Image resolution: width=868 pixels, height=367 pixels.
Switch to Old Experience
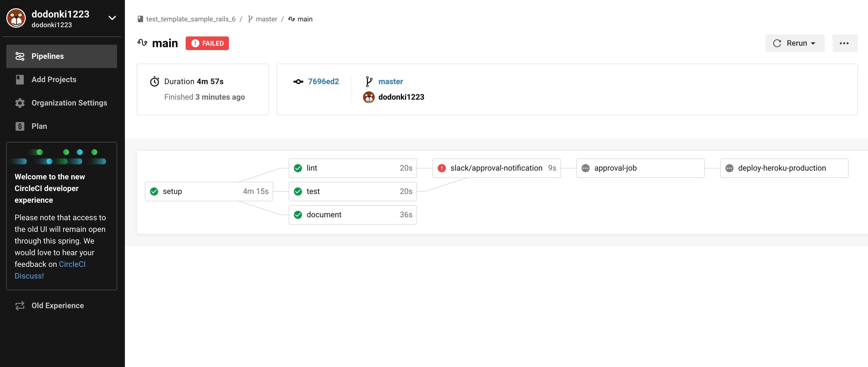click(x=58, y=305)
